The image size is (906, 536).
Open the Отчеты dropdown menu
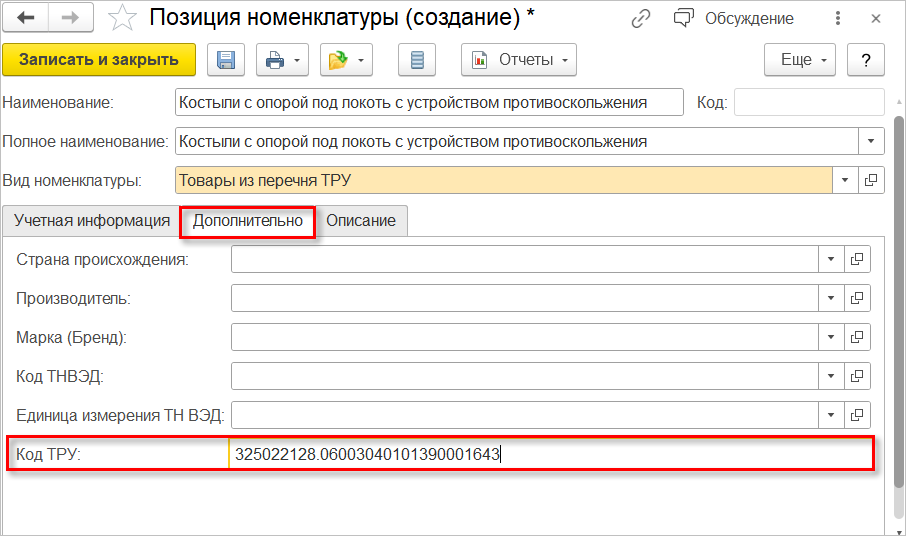pos(518,60)
